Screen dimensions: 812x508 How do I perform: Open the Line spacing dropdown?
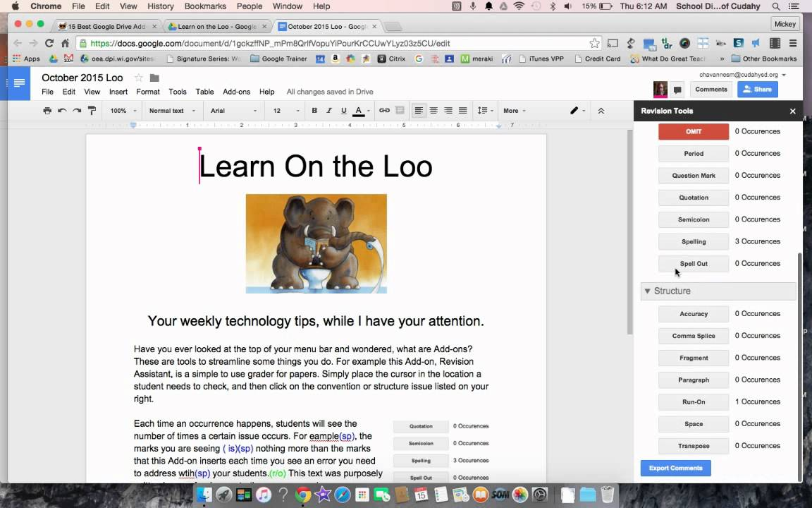pyautogui.click(x=485, y=110)
